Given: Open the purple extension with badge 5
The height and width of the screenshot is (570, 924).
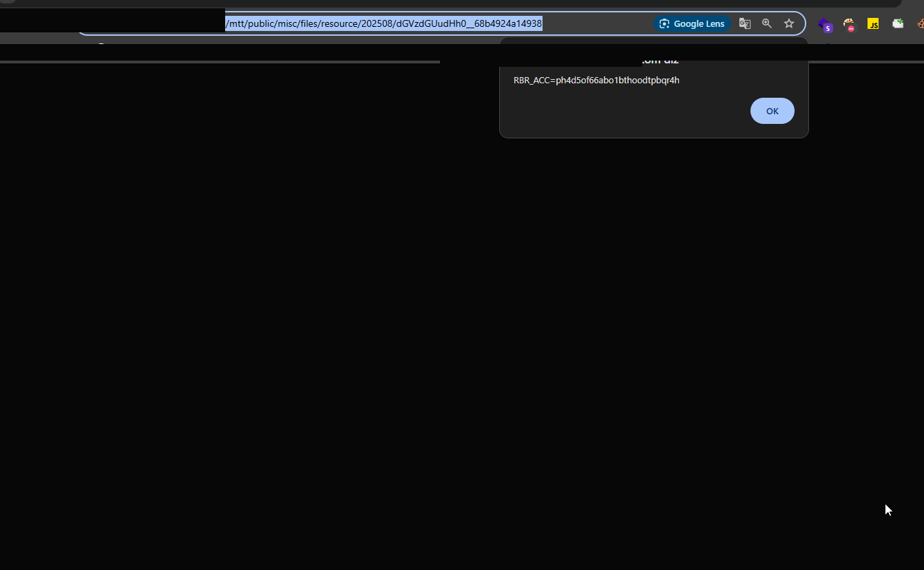Looking at the screenshot, I should (825, 25).
